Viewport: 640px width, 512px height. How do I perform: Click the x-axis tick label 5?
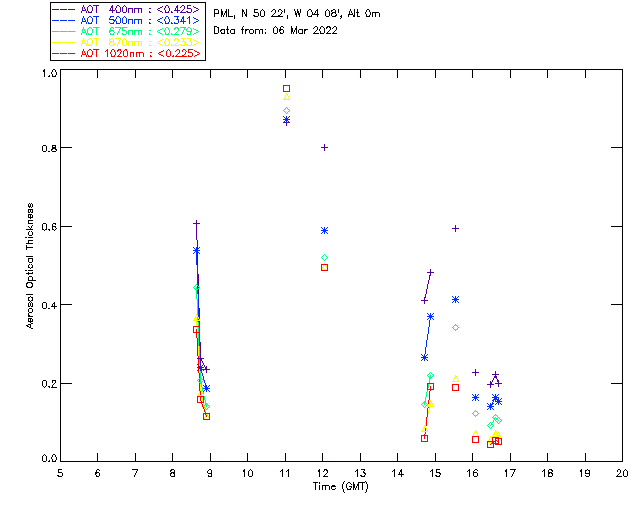click(x=60, y=473)
